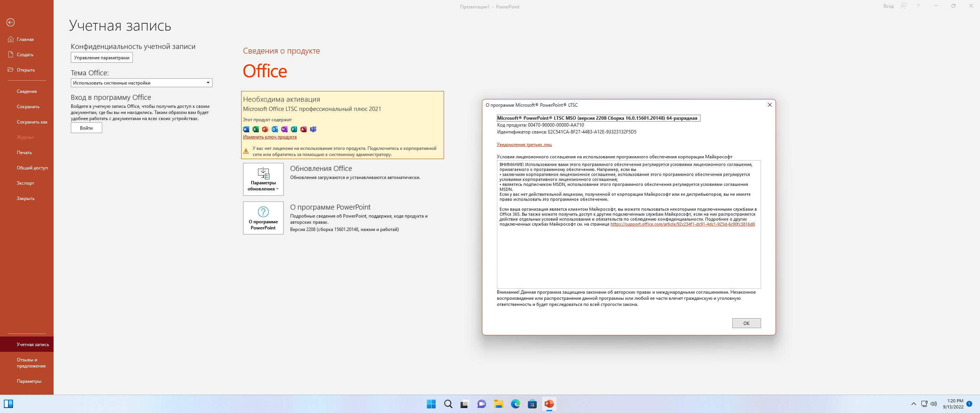Click the PowerPoint icon in product list
Image resolution: width=980 pixels, height=413 pixels.
(x=265, y=129)
